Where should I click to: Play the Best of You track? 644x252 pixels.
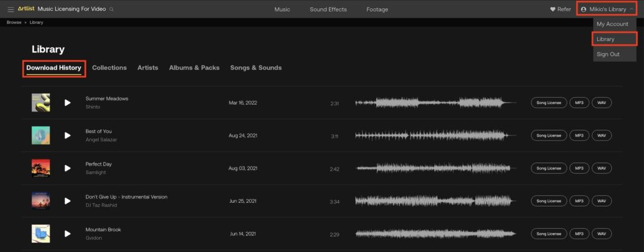67,135
